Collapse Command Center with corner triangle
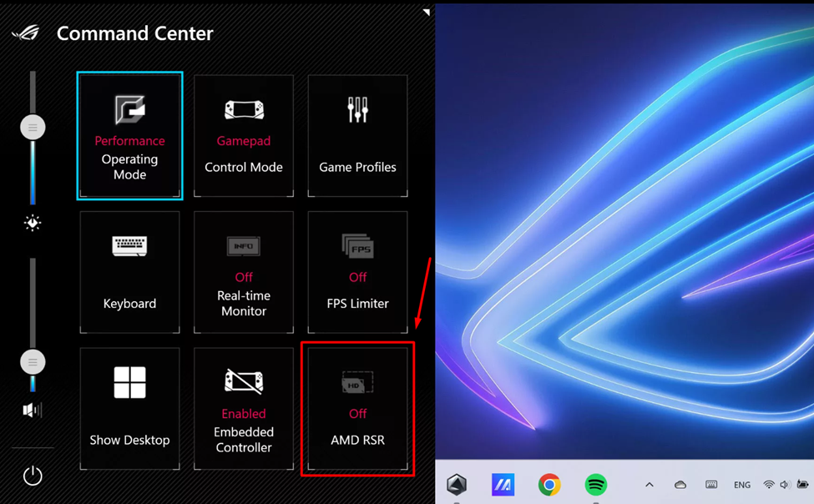The width and height of the screenshot is (814, 504). [427, 12]
